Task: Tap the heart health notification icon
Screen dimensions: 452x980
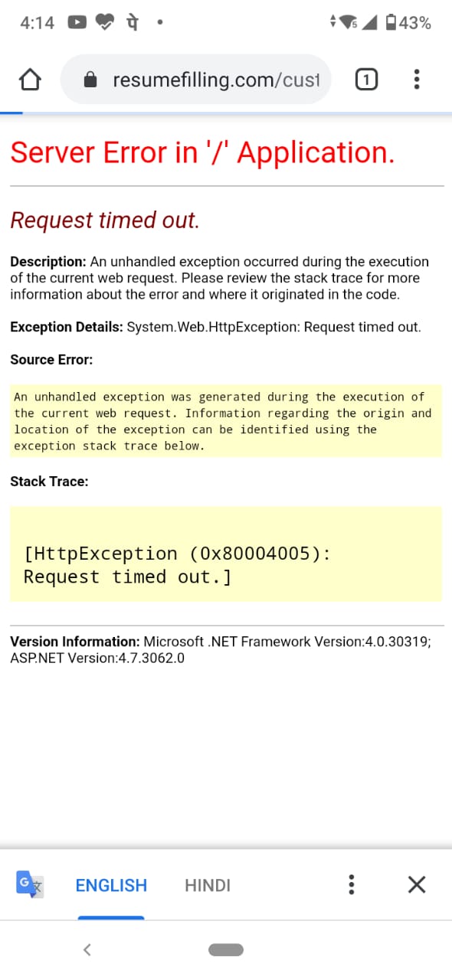Action: click(x=104, y=23)
